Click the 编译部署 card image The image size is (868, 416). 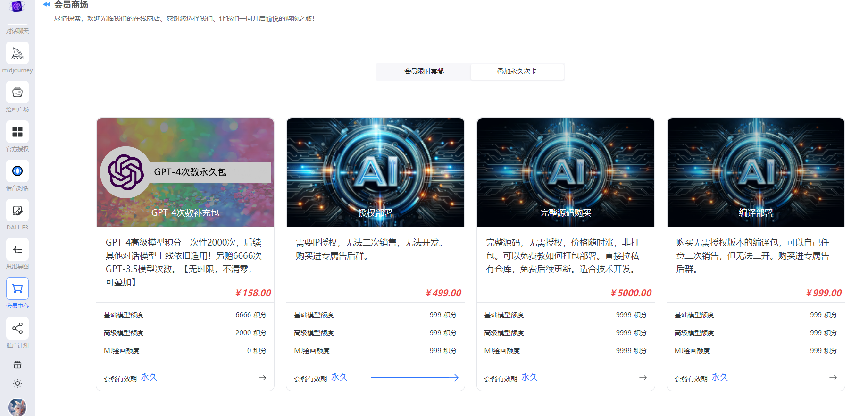coord(756,172)
